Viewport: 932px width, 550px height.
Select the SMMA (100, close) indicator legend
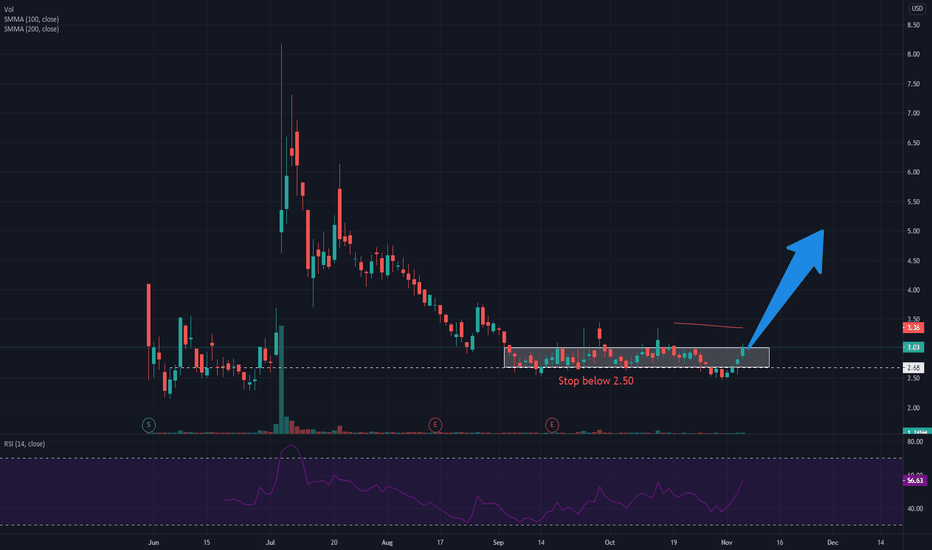32,19
